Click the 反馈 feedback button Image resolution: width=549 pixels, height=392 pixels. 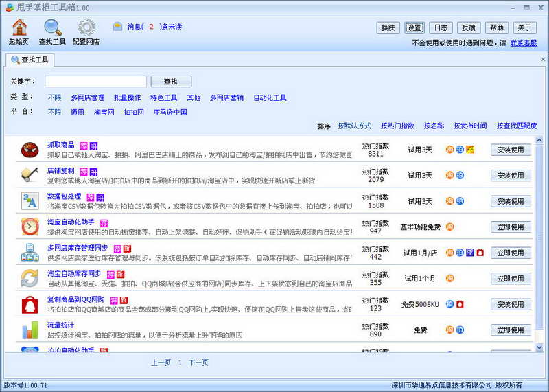tap(469, 27)
